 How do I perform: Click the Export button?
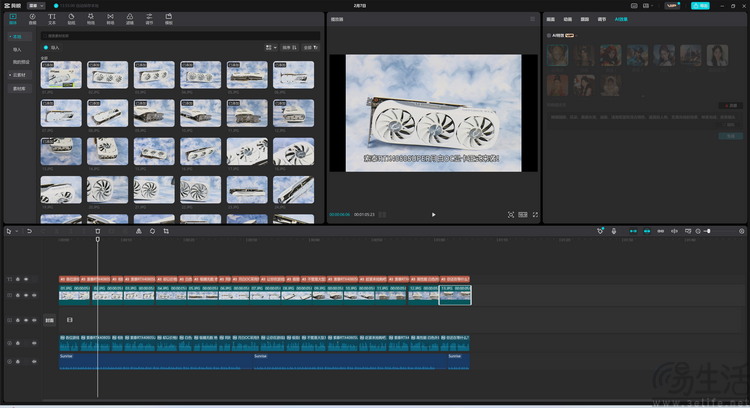click(x=700, y=6)
